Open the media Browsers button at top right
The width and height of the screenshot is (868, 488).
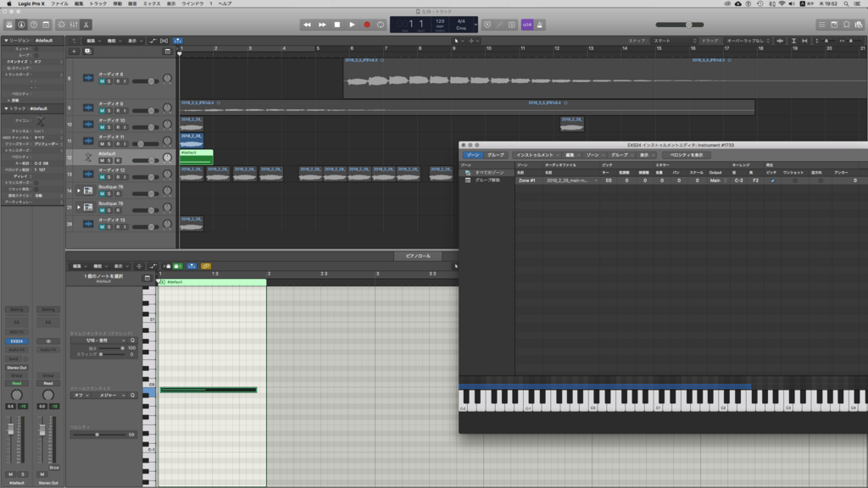859,25
